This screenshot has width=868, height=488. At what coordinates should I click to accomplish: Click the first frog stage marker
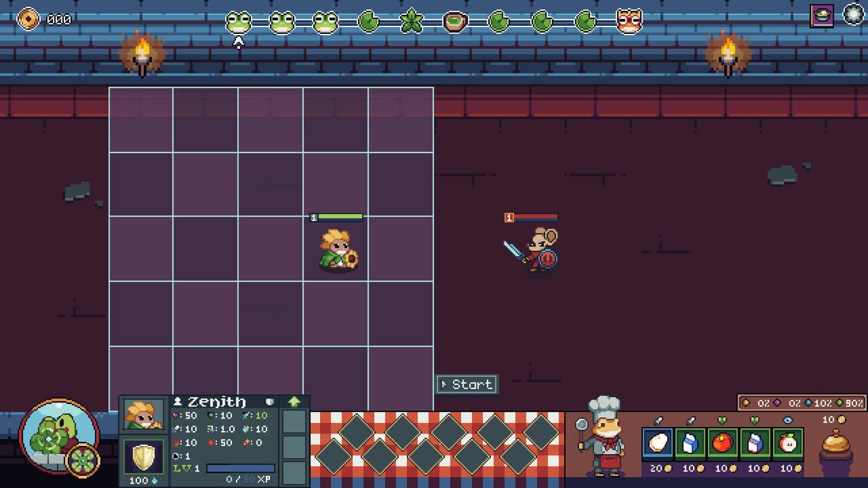[238, 22]
